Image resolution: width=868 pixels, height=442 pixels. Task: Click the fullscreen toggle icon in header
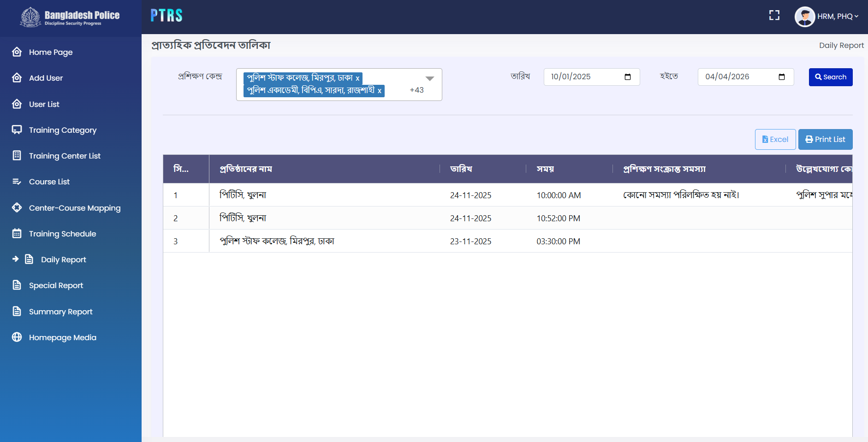[x=774, y=16]
